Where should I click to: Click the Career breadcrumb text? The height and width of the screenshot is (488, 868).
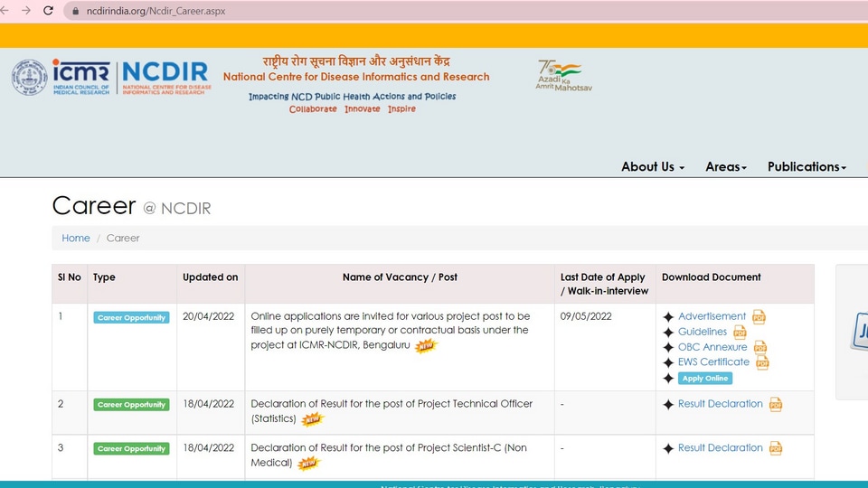(x=123, y=238)
